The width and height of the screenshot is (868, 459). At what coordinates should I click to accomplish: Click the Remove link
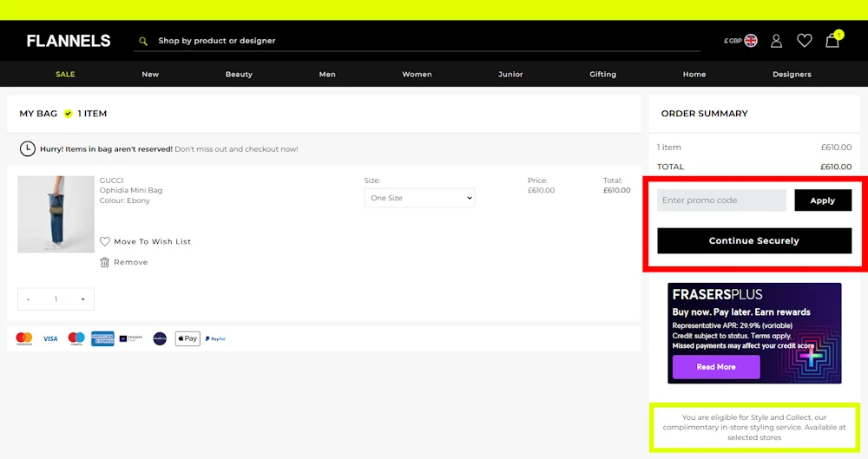click(x=131, y=262)
